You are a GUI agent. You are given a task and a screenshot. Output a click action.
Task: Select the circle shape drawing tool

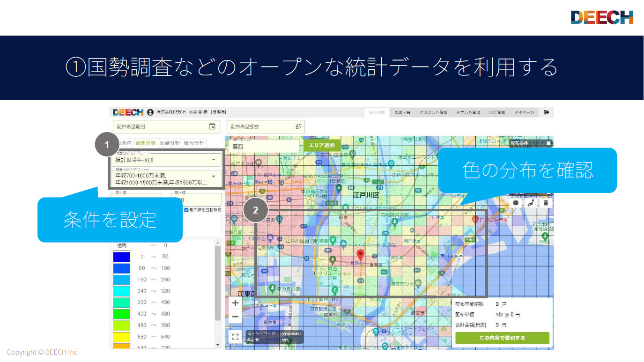[x=516, y=203]
